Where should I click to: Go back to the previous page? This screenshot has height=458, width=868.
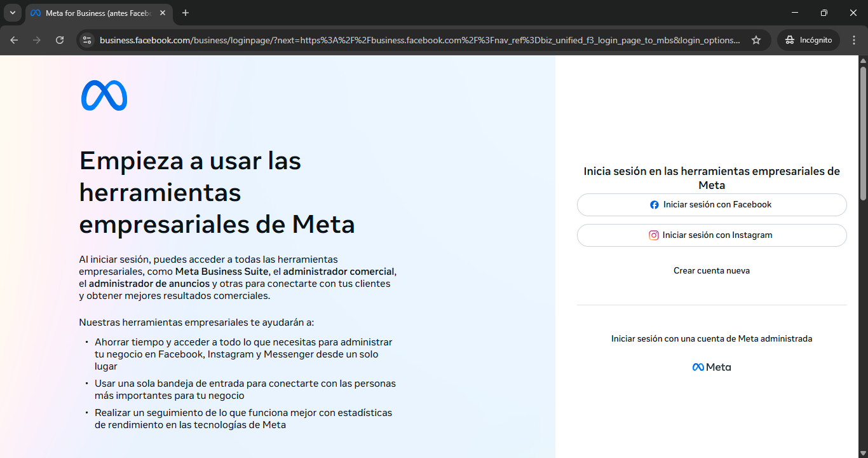[14, 40]
